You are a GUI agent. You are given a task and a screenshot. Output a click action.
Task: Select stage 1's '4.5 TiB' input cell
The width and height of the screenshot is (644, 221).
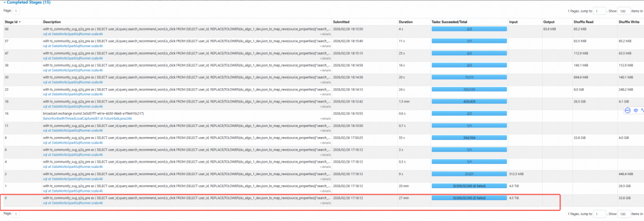click(515, 186)
